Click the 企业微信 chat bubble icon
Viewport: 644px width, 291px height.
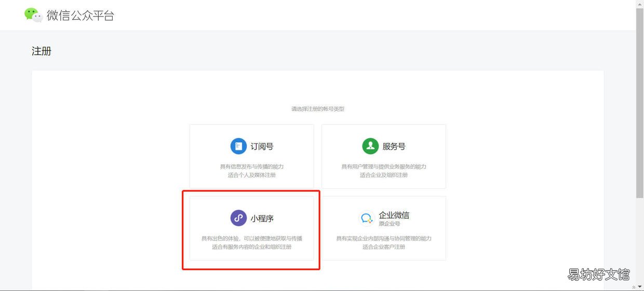tap(367, 218)
